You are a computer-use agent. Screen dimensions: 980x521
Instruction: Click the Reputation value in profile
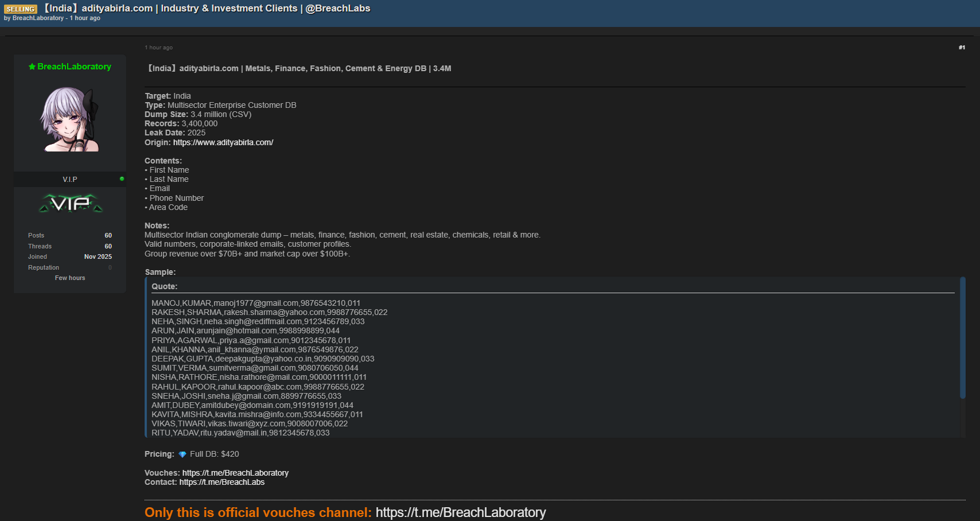pyautogui.click(x=110, y=268)
